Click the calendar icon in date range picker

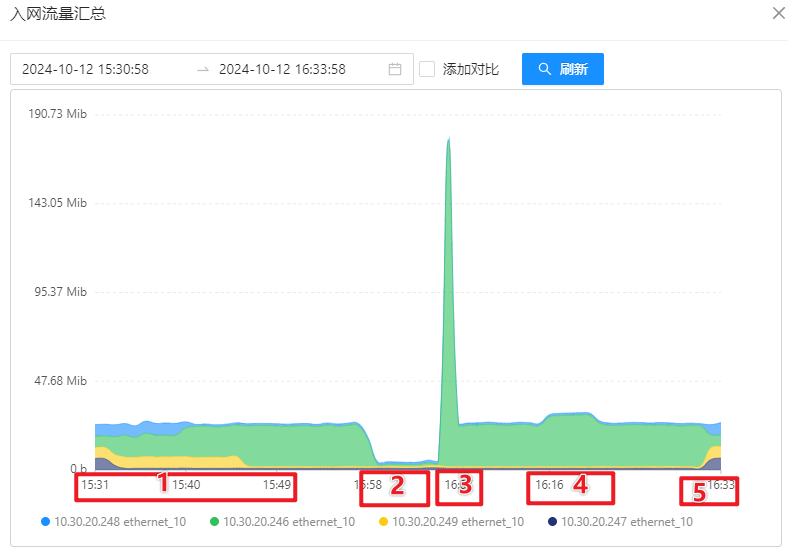tap(395, 69)
